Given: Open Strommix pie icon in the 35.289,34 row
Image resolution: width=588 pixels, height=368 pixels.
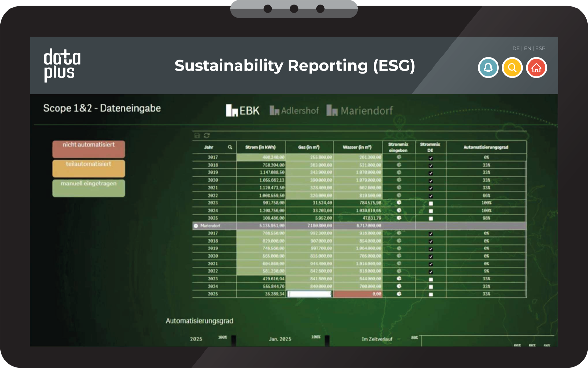Looking at the screenshot, I should [x=399, y=294].
